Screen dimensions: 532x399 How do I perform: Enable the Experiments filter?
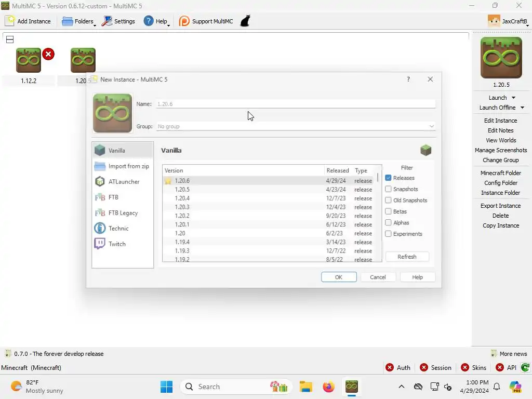click(388, 234)
